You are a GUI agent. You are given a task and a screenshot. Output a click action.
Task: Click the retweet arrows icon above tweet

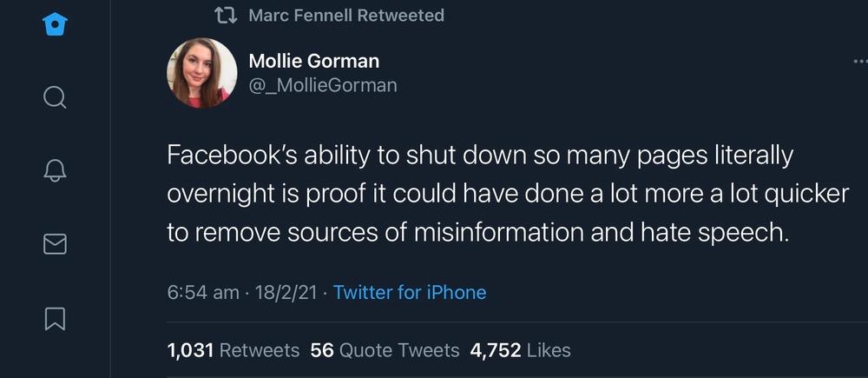click(x=225, y=16)
